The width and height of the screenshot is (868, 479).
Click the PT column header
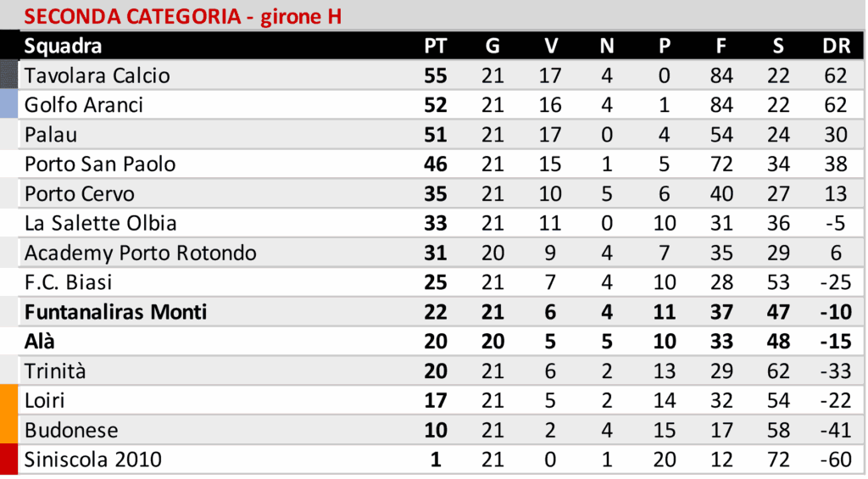[x=435, y=46]
